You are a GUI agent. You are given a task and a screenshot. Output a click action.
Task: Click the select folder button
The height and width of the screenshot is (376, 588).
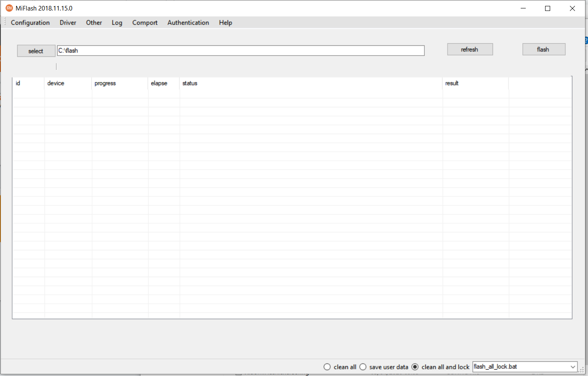tap(36, 51)
